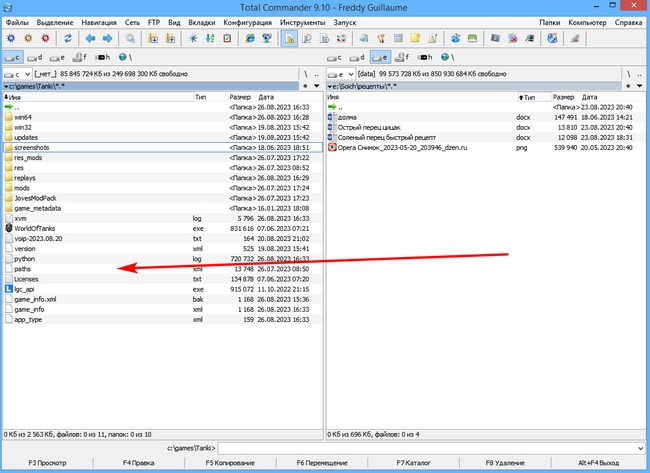
Task: Select the Opera Снимок png file
Action: [486, 148]
